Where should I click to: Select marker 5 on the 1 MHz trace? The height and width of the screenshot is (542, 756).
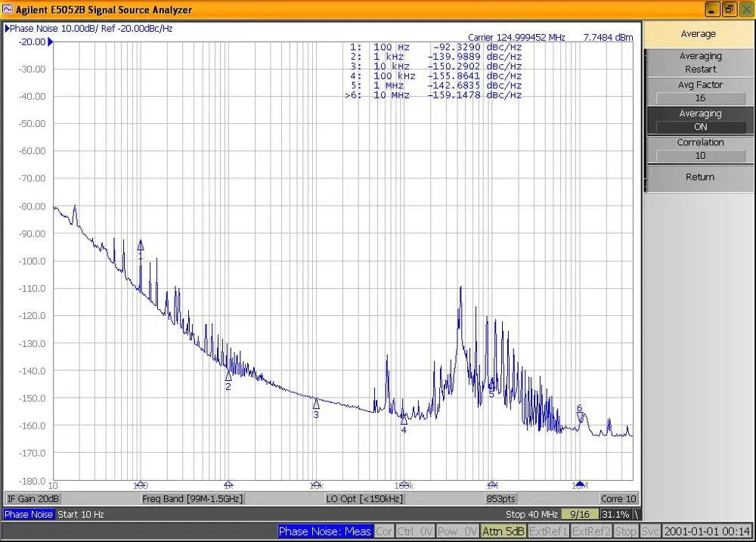click(491, 386)
